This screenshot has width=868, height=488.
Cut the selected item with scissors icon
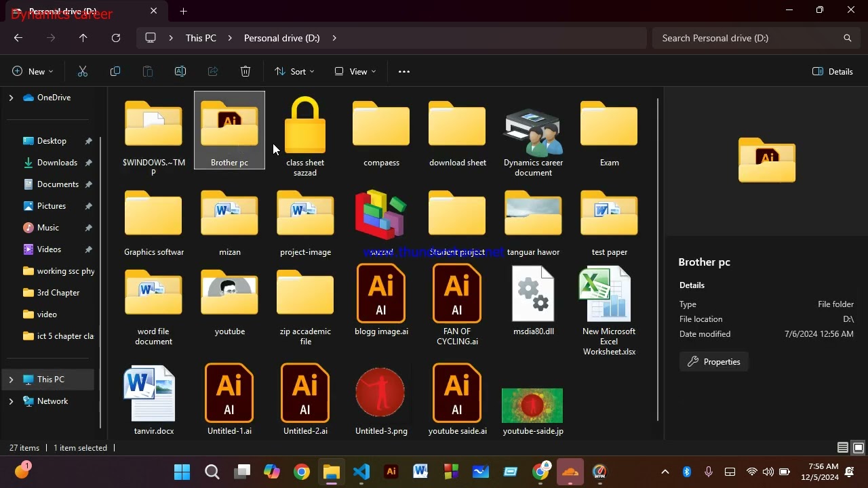click(x=83, y=71)
